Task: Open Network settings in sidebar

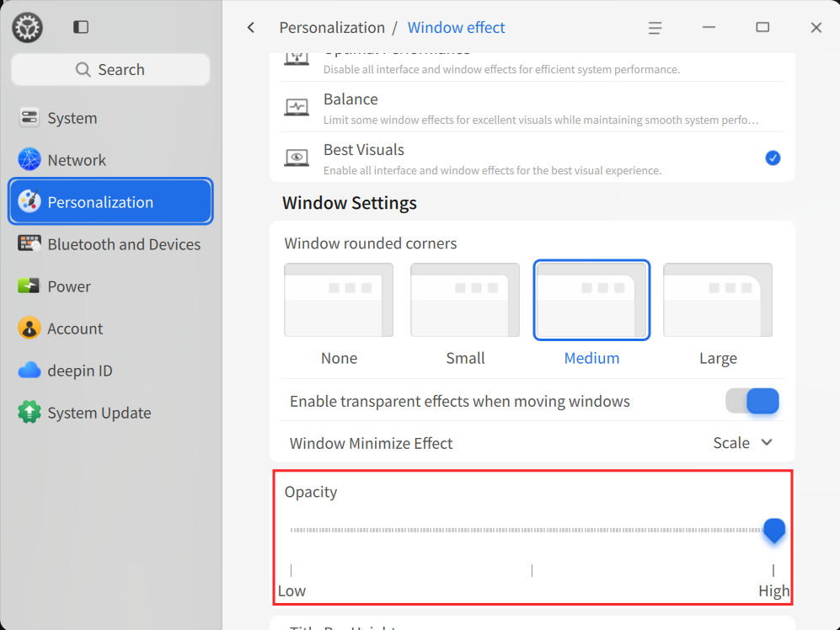Action: (x=111, y=160)
